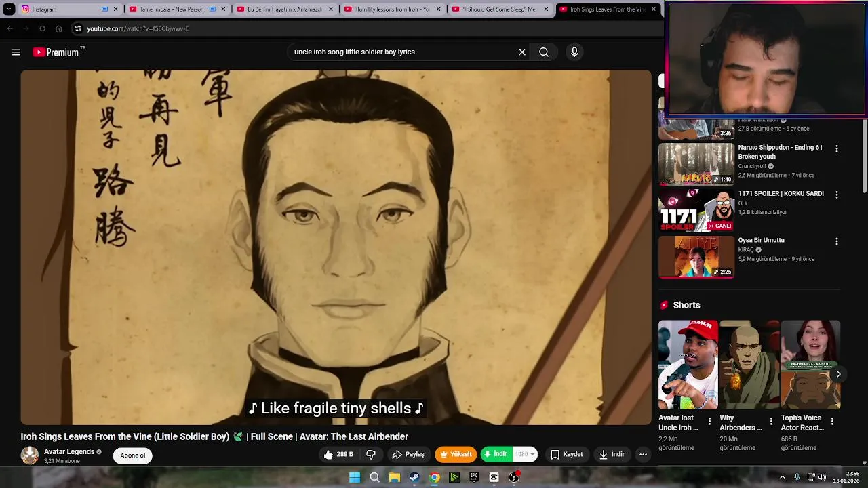
Task: Open Avatar lost Uncle Iroh short
Action: click(688, 365)
